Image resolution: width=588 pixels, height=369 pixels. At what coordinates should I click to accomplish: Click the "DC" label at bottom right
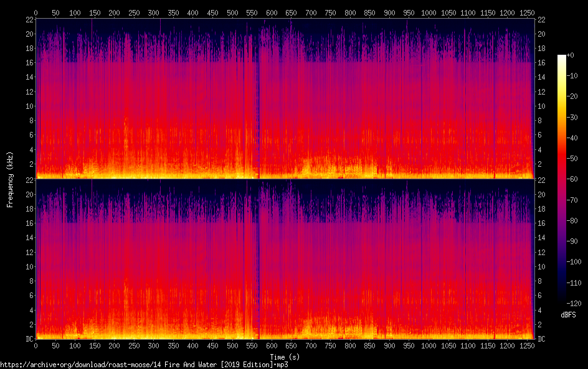tap(541, 339)
